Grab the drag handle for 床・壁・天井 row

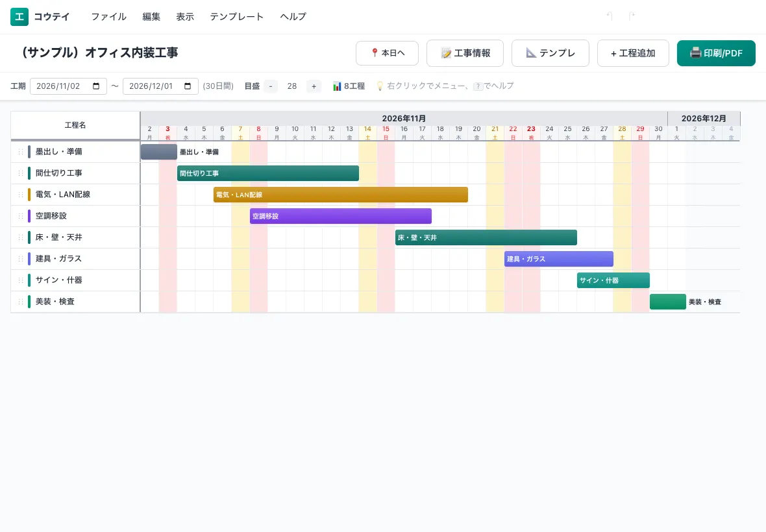[21, 237]
